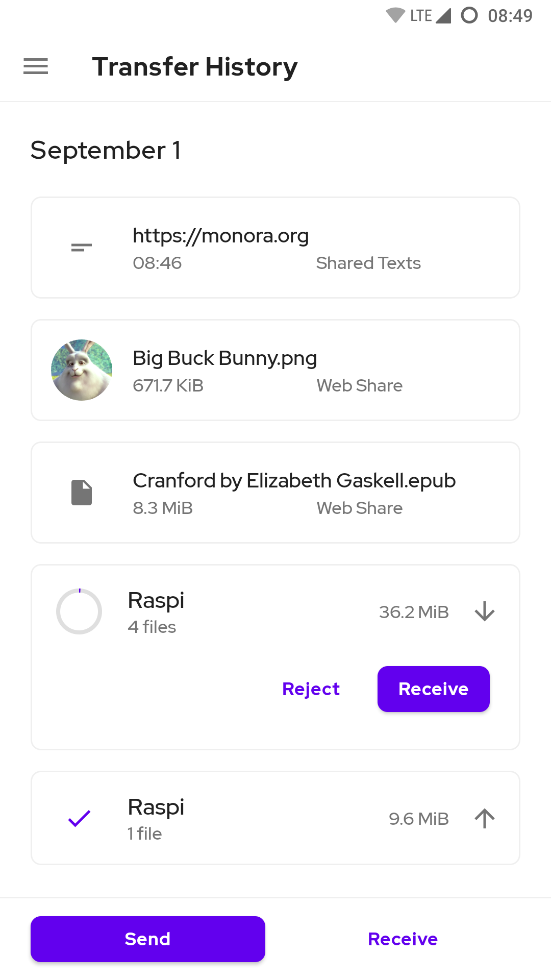551x980 pixels.
Task: Tap the upload arrow beside 9.6 MiB
Action: 485,819
